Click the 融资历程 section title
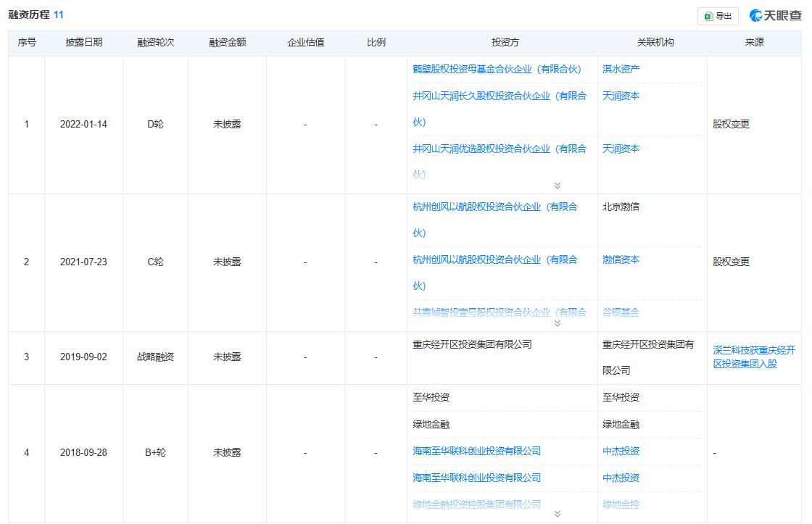 29,14
